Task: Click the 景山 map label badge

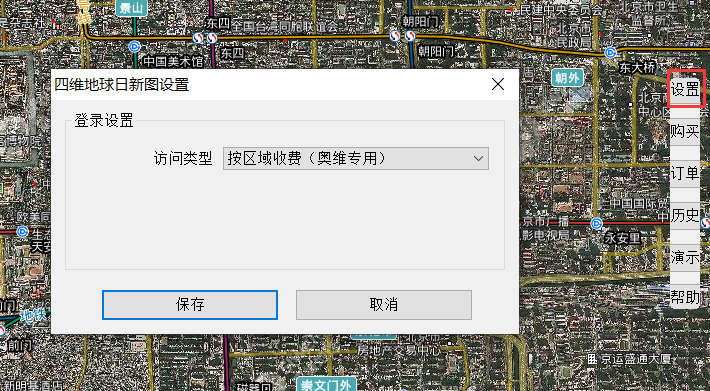Action: point(131,7)
